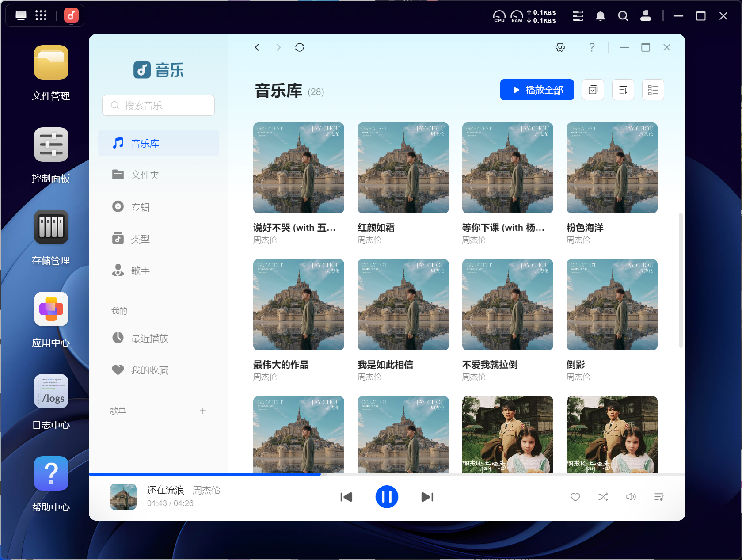Open 我的收藏 favorites list
This screenshot has width=742, height=560.
coord(158,370)
